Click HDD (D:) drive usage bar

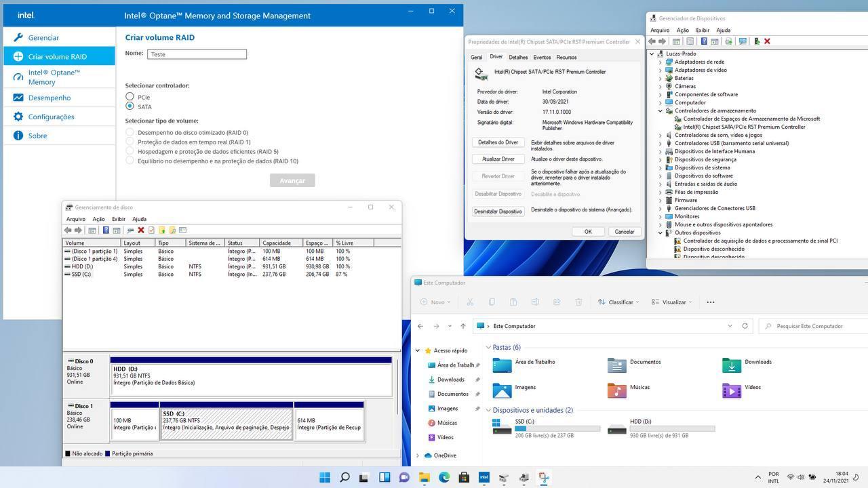[x=672, y=429]
